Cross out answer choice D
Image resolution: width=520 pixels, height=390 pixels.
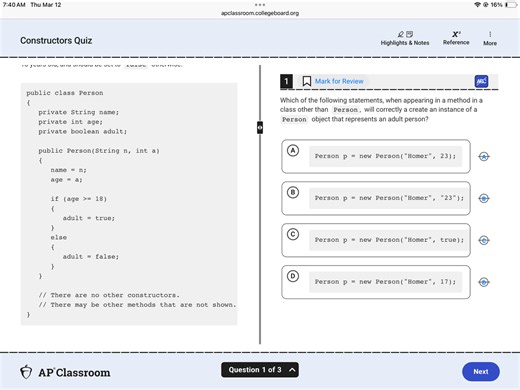pyautogui.click(x=484, y=282)
